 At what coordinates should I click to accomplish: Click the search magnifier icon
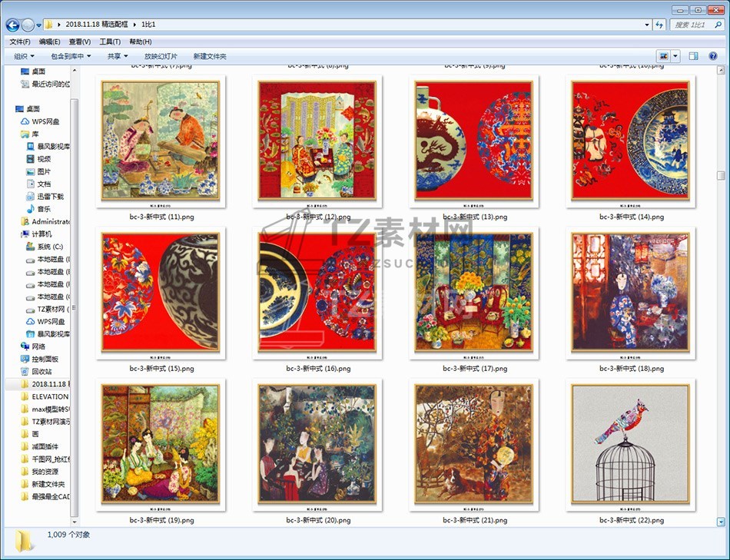[x=719, y=25]
